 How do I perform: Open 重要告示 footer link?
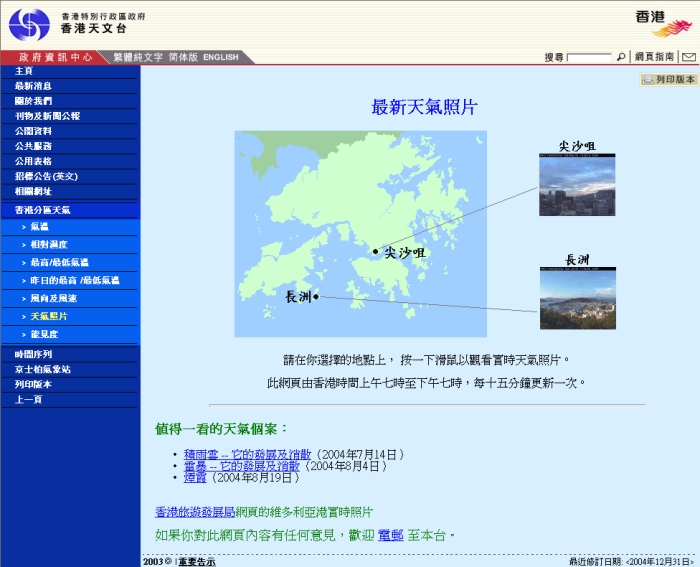[197, 562]
